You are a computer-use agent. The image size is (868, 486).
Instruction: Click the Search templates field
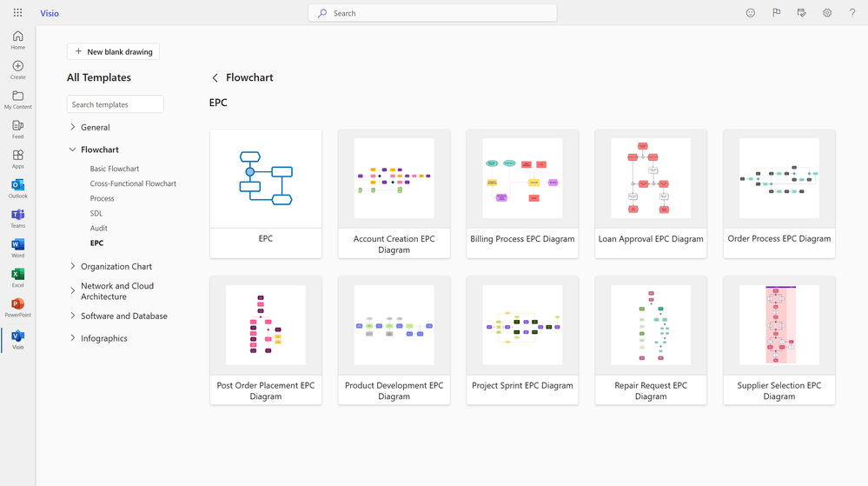(115, 104)
